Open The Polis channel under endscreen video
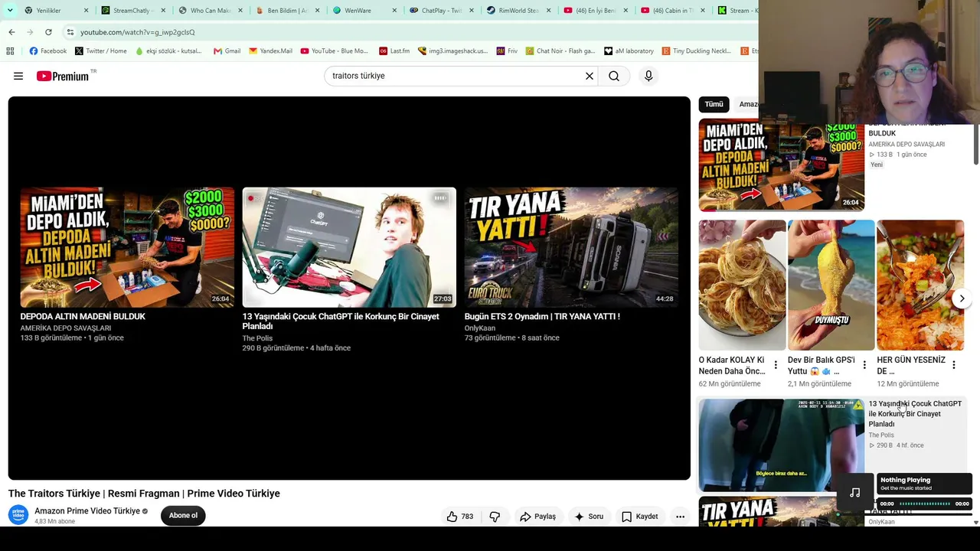 coord(257,338)
